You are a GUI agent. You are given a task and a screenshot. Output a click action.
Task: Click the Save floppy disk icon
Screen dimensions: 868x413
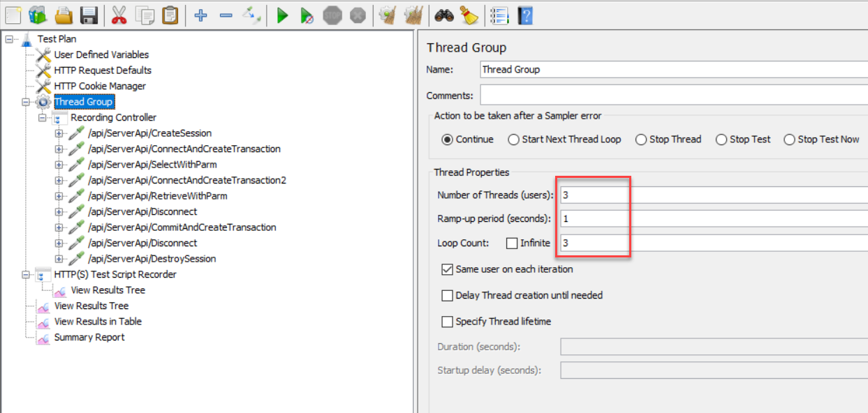coord(89,15)
